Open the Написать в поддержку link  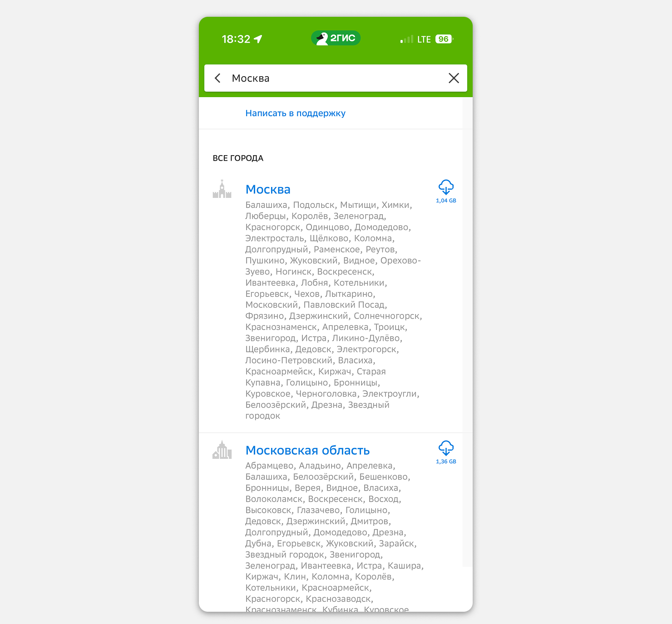click(295, 113)
